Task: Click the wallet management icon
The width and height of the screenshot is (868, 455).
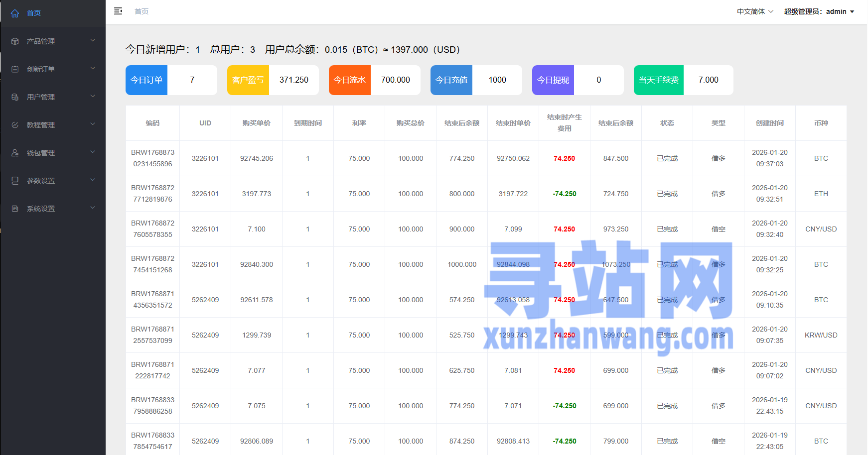Action: click(15, 153)
